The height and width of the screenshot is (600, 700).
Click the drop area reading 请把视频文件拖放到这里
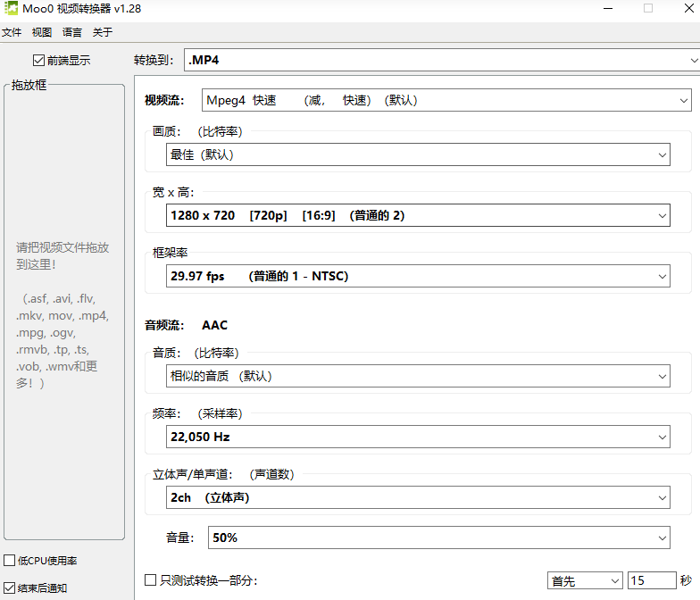coord(64,312)
